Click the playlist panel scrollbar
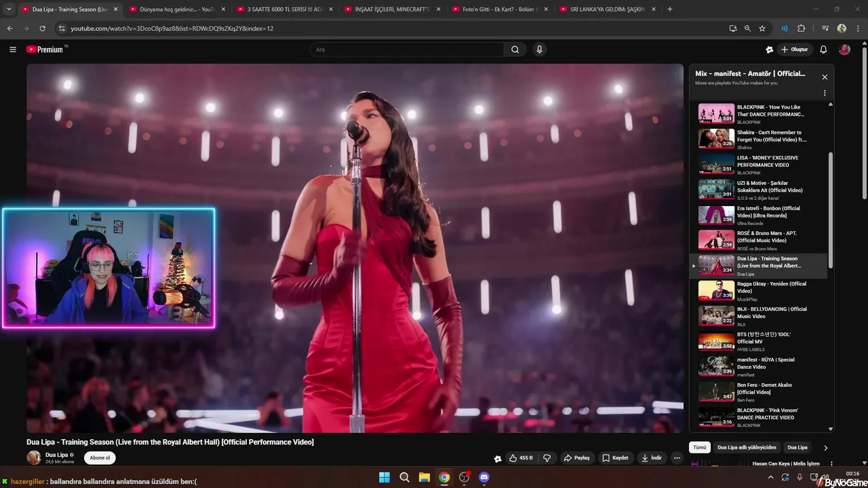This screenshot has width=868, height=488. tap(831, 210)
